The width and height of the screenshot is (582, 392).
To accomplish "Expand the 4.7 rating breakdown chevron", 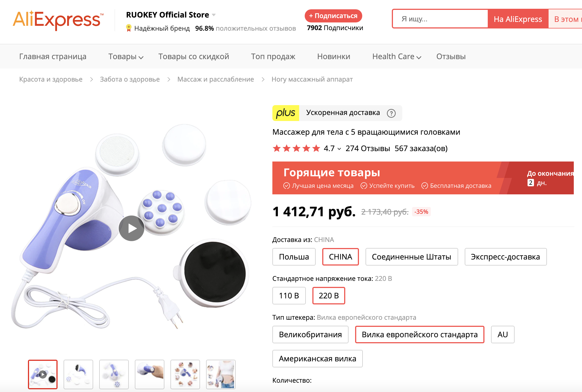I will (x=339, y=149).
